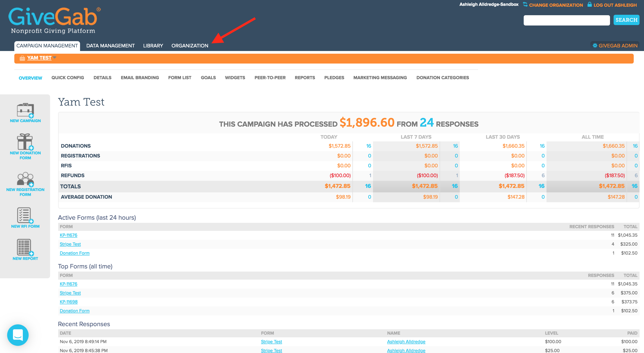Click the New RFI Form checklist icon
The width and height of the screenshot is (644, 353).
pyautogui.click(x=25, y=215)
